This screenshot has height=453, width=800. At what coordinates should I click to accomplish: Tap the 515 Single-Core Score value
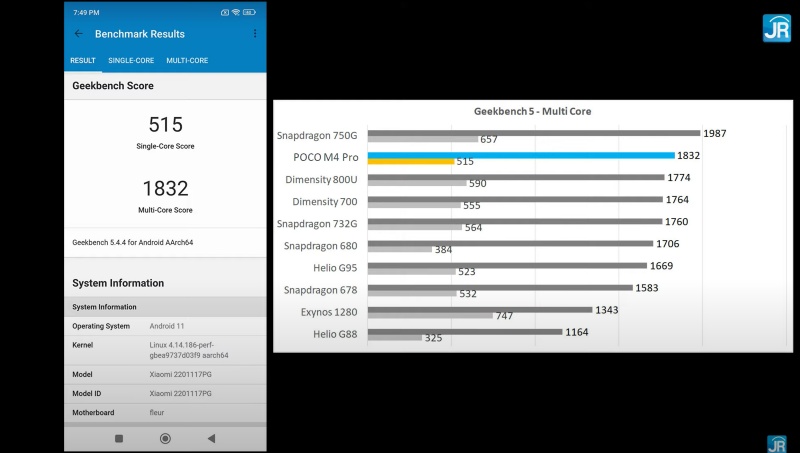pos(165,125)
